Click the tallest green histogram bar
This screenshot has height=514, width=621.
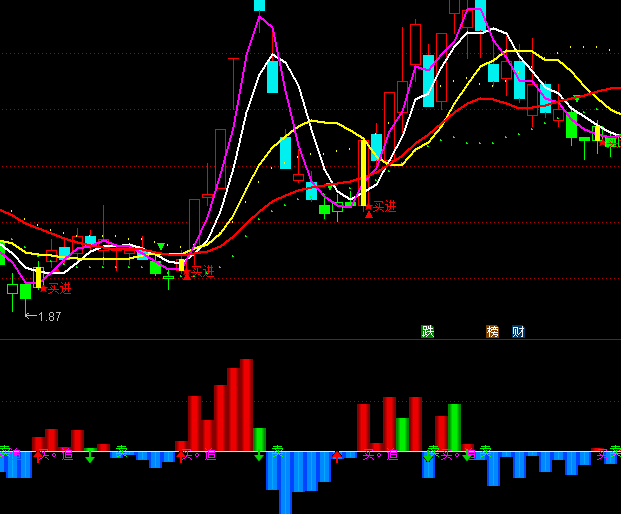[x=454, y=427]
